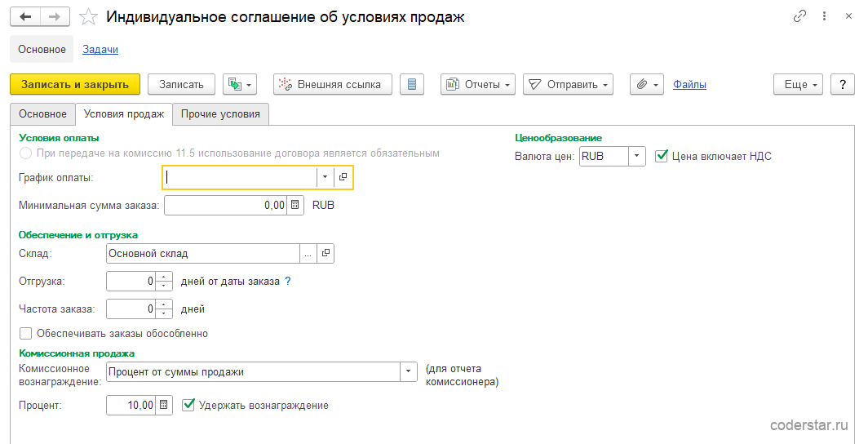Click Записать и закрыть button
Screen dimensions: 868x444
pyautogui.click(x=75, y=84)
